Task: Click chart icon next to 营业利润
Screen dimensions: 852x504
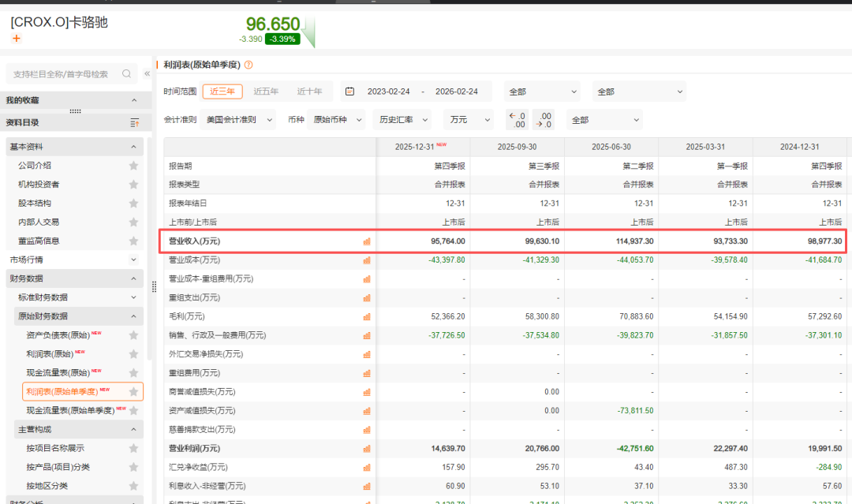Action: click(367, 448)
